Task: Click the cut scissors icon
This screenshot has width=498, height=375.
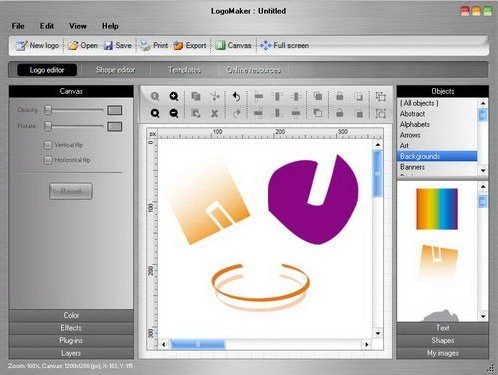Action: click(x=215, y=96)
